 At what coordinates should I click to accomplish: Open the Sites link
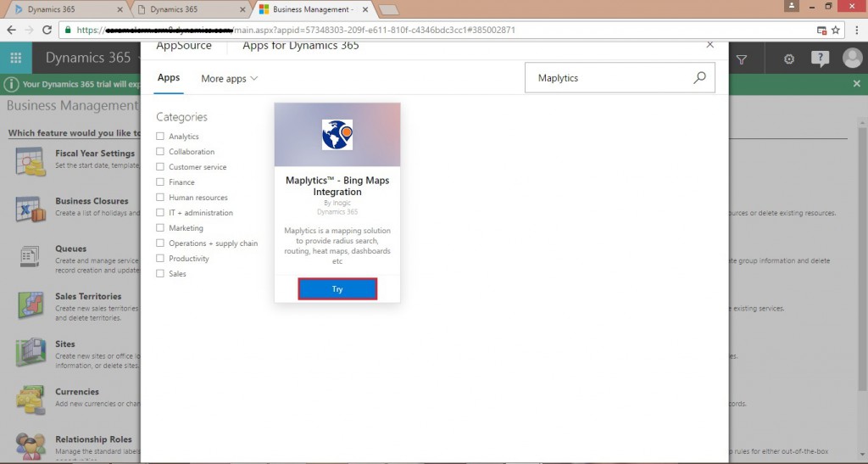click(x=64, y=344)
